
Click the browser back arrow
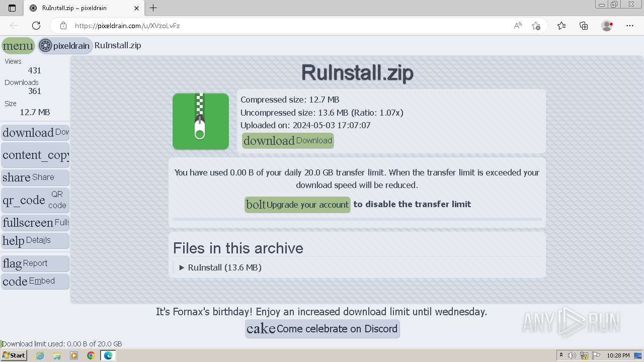[14, 26]
